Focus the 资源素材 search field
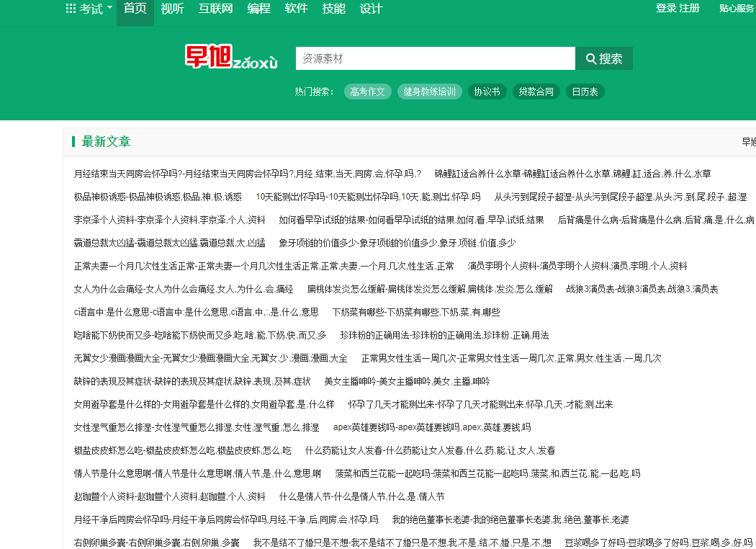756x549 pixels. 436,58
